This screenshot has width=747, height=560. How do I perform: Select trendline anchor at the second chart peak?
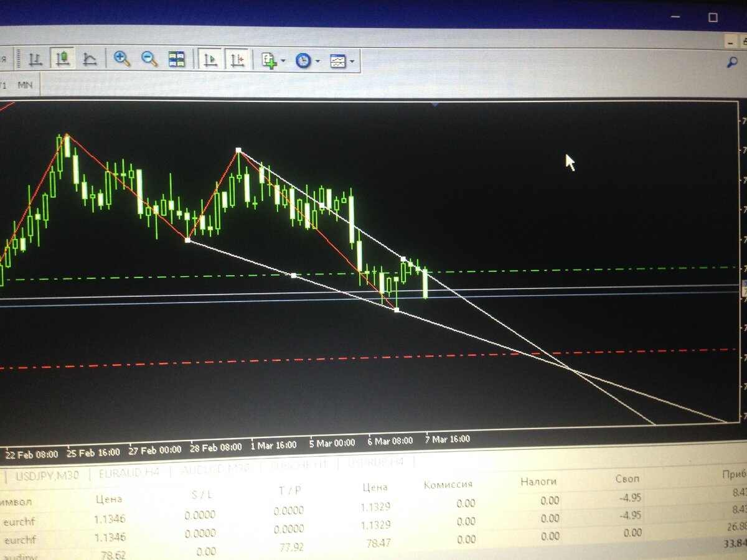[238, 150]
